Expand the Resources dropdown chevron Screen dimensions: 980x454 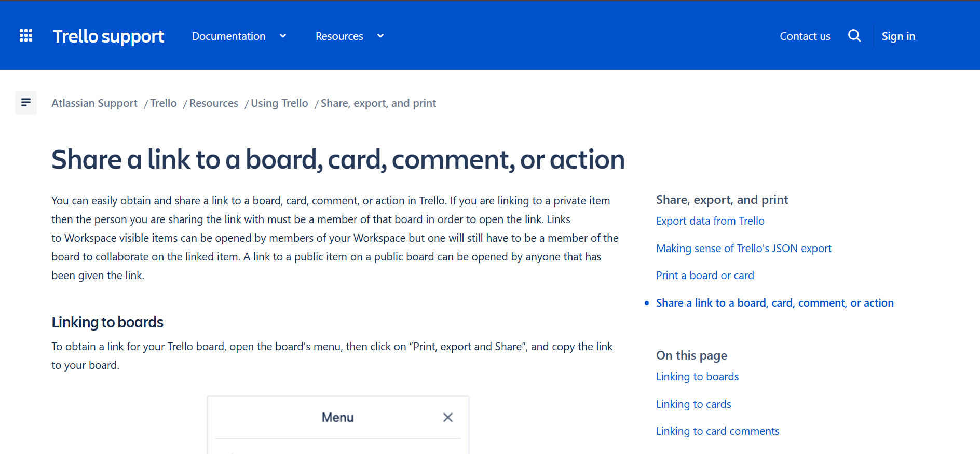(380, 36)
